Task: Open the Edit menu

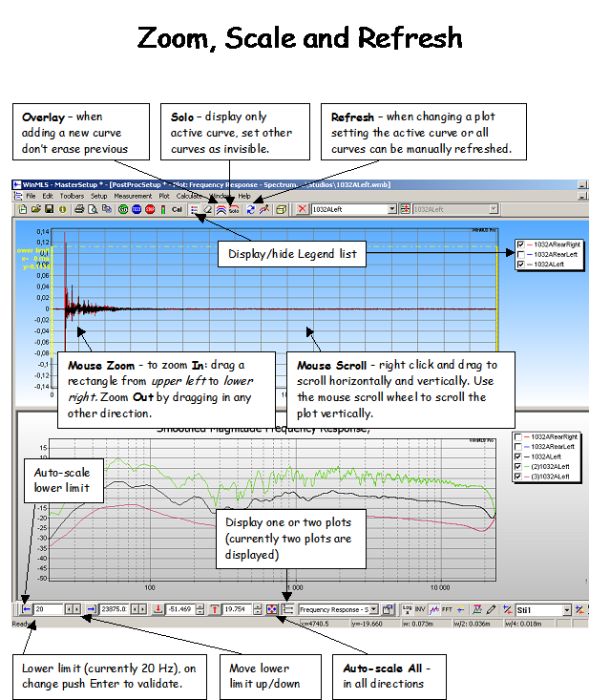Action: pyautogui.click(x=48, y=196)
